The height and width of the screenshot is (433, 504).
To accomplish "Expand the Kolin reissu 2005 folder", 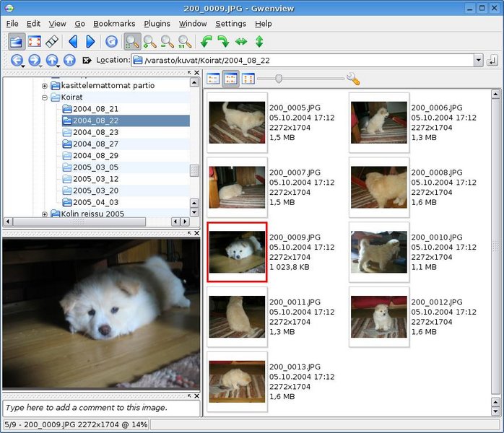I will point(45,214).
